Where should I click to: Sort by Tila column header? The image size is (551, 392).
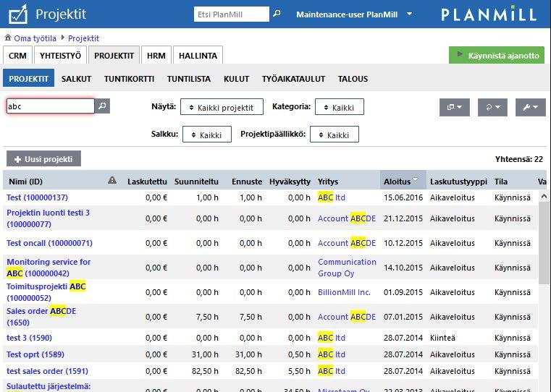click(501, 182)
